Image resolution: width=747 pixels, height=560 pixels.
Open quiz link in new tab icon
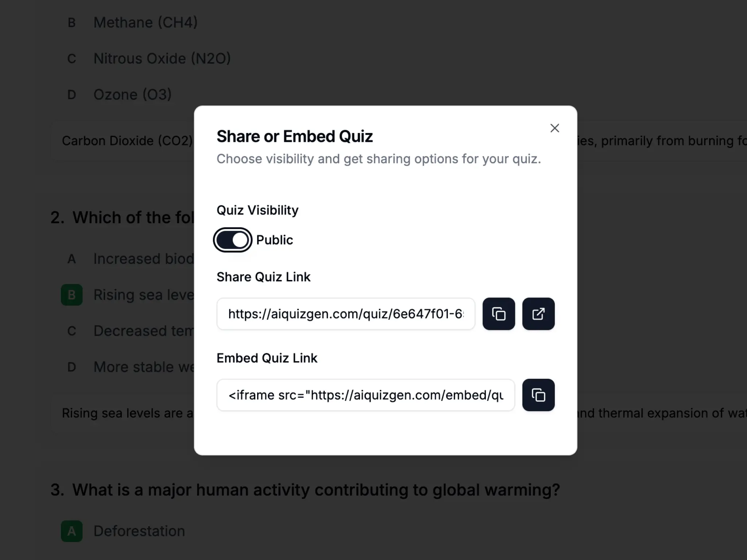(538, 314)
